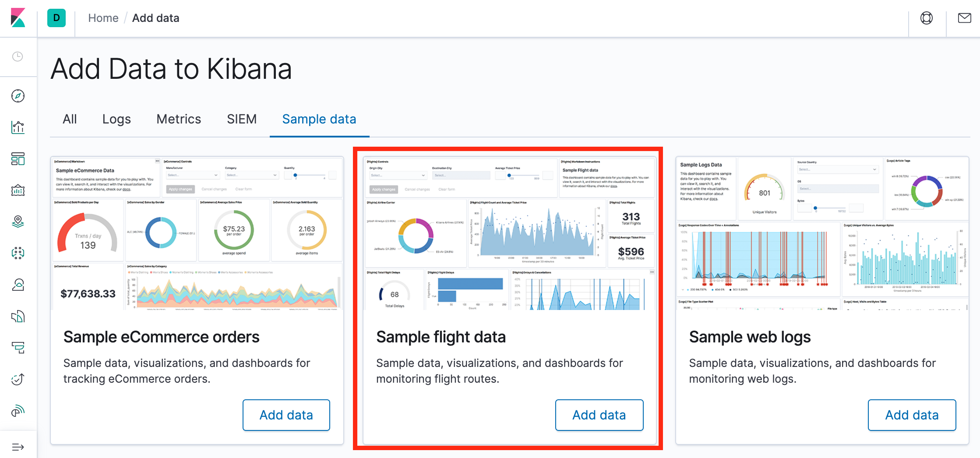Image resolution: width=980 pixels, height=458 pixels.
Task: Click the Sample flight data title
Action: click(x=441, y=337)
